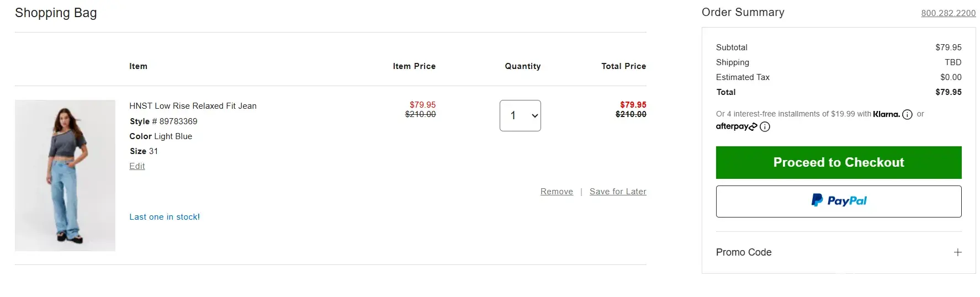Pay with the PayPal button
The width and height of the screenshot is (980, 297).
838,201
